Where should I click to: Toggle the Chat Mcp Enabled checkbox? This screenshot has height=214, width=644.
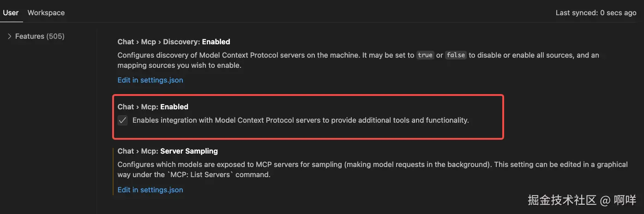tap(122, 121)
